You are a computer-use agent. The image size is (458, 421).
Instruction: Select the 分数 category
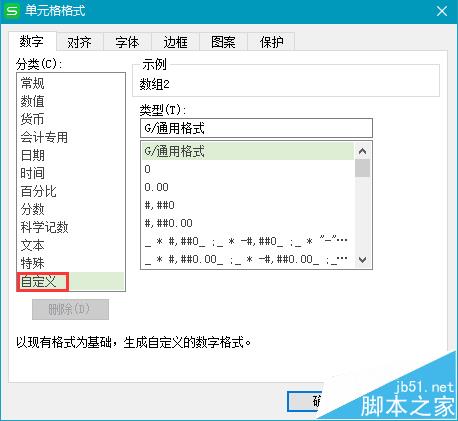click(x=71, y=209)
